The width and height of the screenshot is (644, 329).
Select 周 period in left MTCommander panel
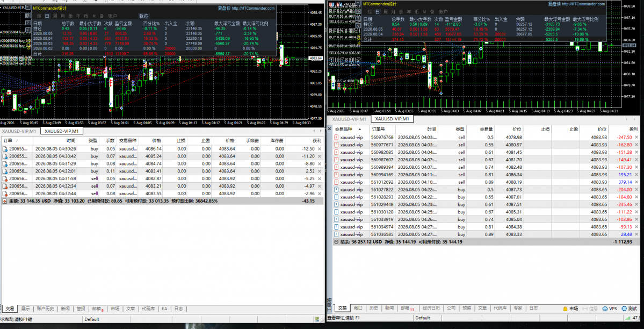pos(55,16)
